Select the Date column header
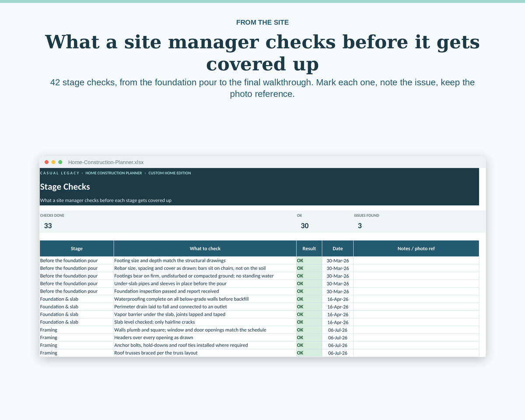This screenshot has height=420, width=525. coord(338,248)
